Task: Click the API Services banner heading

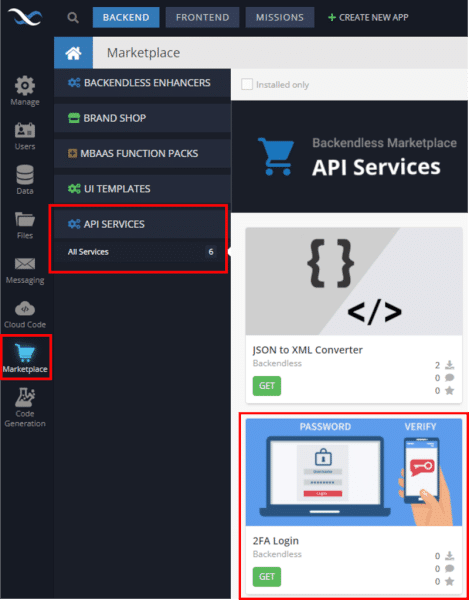Action: pos(376,167)
